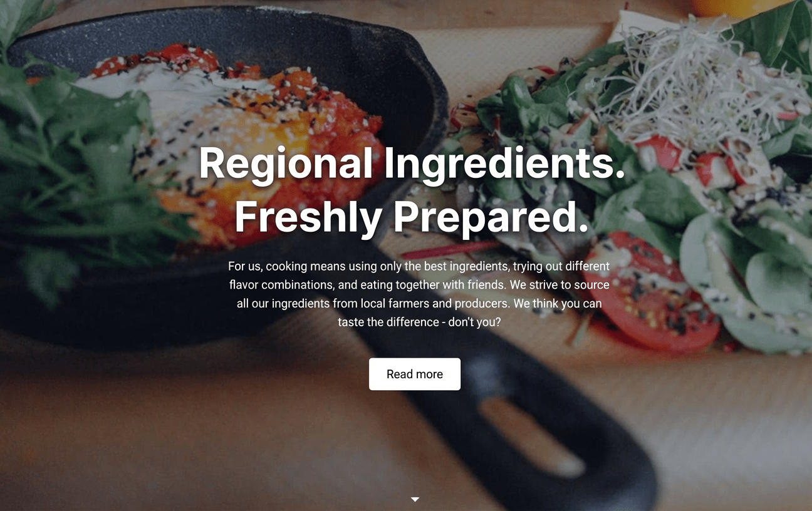Image resolution: width=812 pixels, height=511 pixels.
Task: Click the text line 'all our ingredients from local farmers'
Action: [419, 304]
